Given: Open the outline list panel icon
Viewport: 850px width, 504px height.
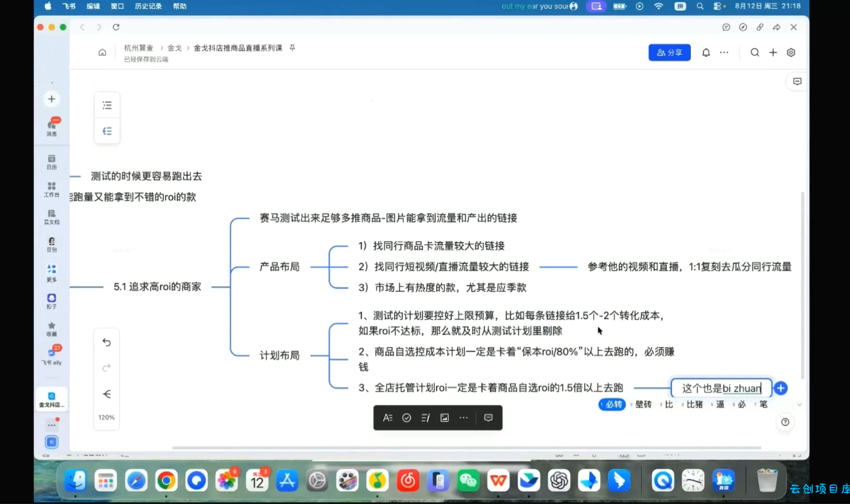Looking at the screenshot, I should [107, 105].
